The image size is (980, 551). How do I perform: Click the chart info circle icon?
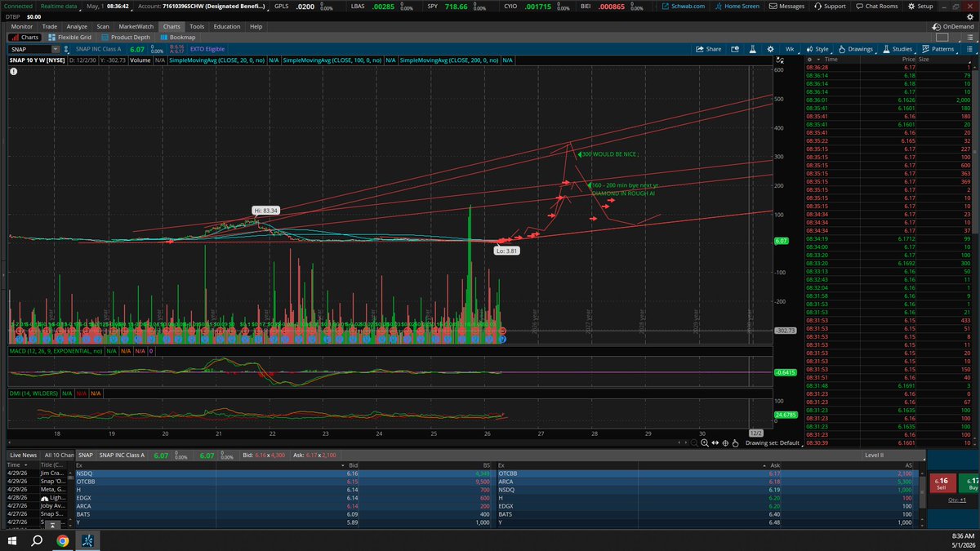[x=15, y=71]
